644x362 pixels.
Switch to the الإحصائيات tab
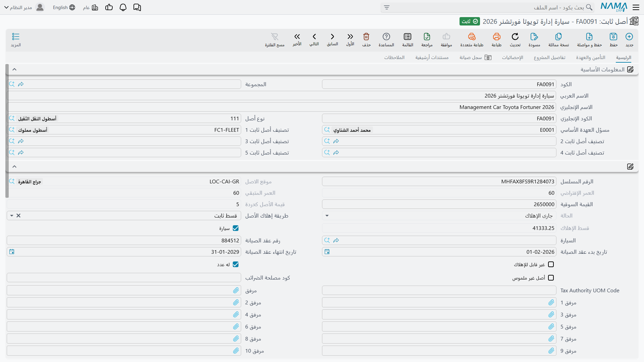(513, 57)
